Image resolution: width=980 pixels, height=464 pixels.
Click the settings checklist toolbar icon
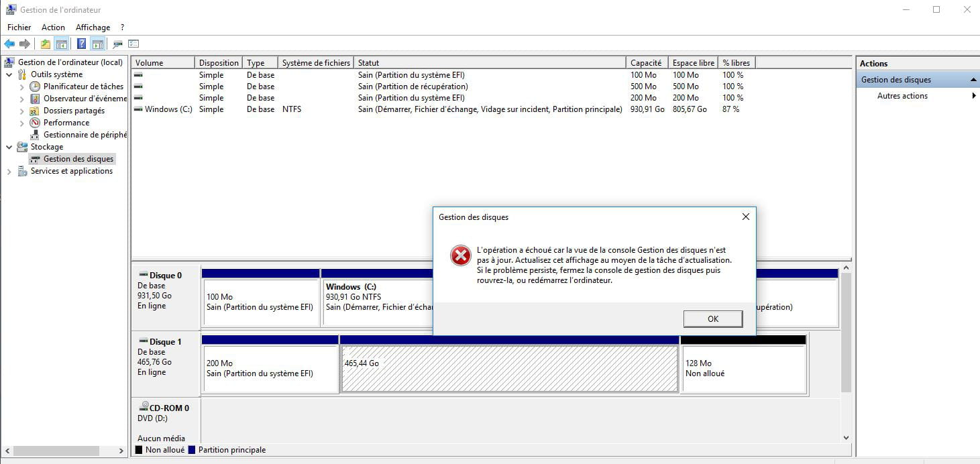point(133,44)
